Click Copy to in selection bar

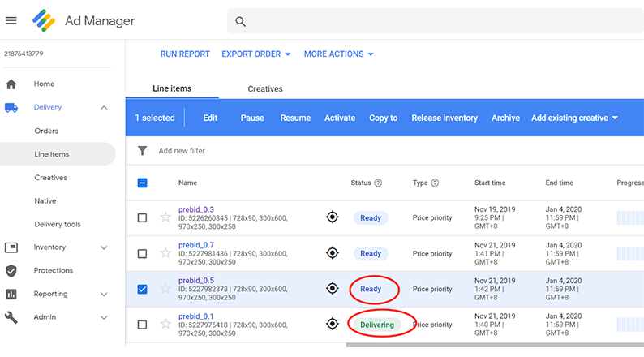point(383,118)
